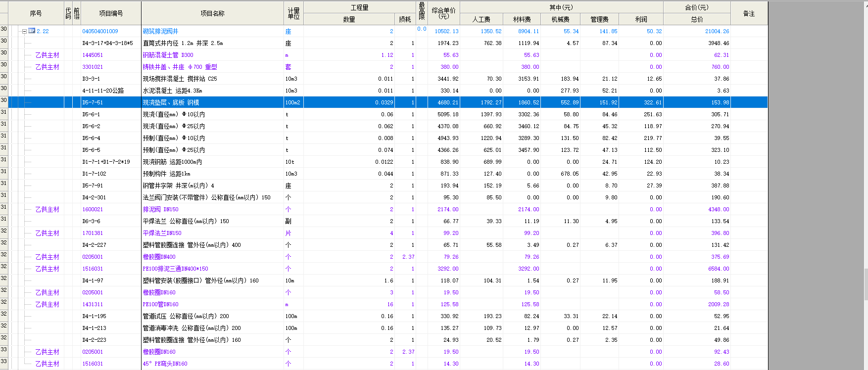Click the 损耗 sub-column header
The height and width of the screenshot is (370, 868).
[405, 19]
